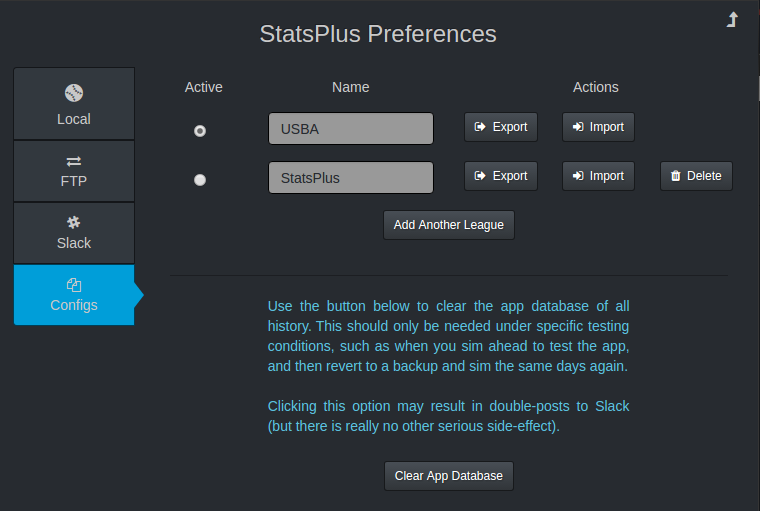Click the Export button for StatsPlus
Image resolution: width=760 pixels, height=511 pixels.
tap(501, 176)
